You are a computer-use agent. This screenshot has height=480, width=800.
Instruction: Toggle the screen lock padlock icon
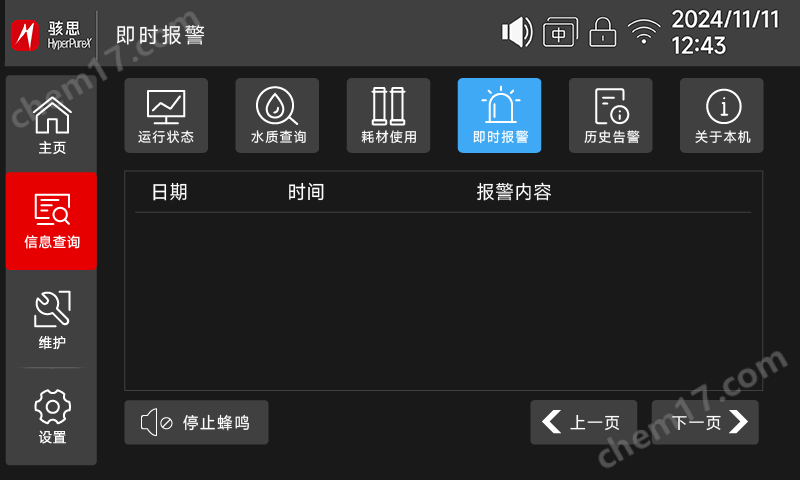point(603,32)
